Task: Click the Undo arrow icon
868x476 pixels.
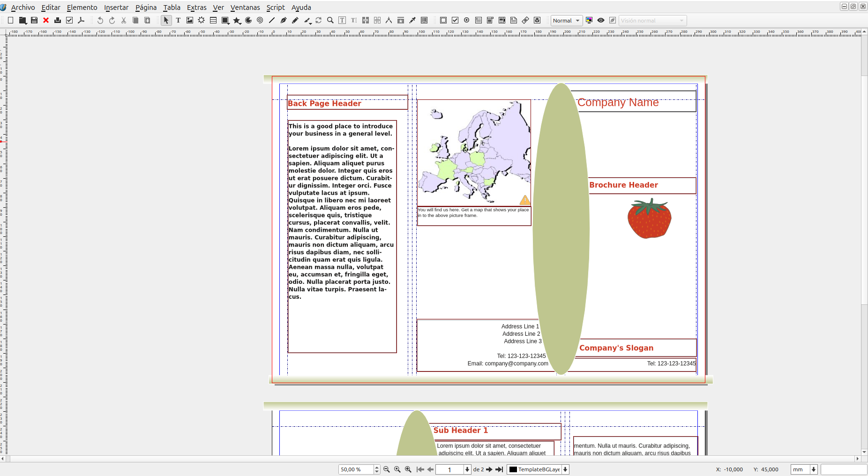Action: [x=100, y=20]
